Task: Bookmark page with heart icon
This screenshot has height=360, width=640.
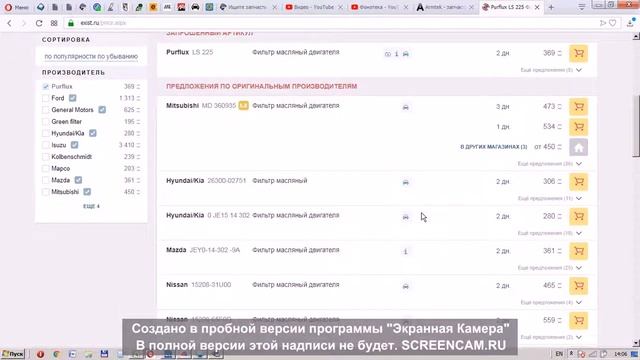Action: (x=613, y=23)
